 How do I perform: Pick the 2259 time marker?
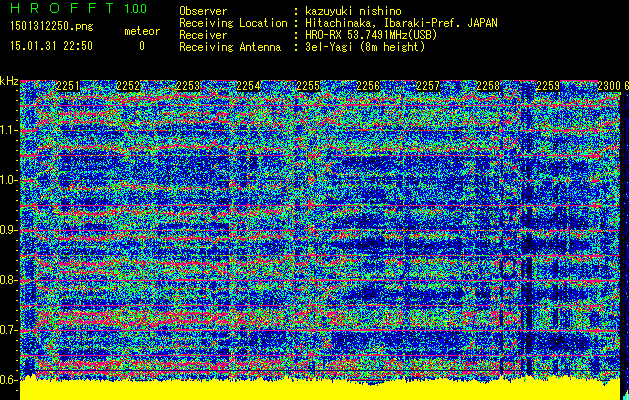tap(548, 87)
